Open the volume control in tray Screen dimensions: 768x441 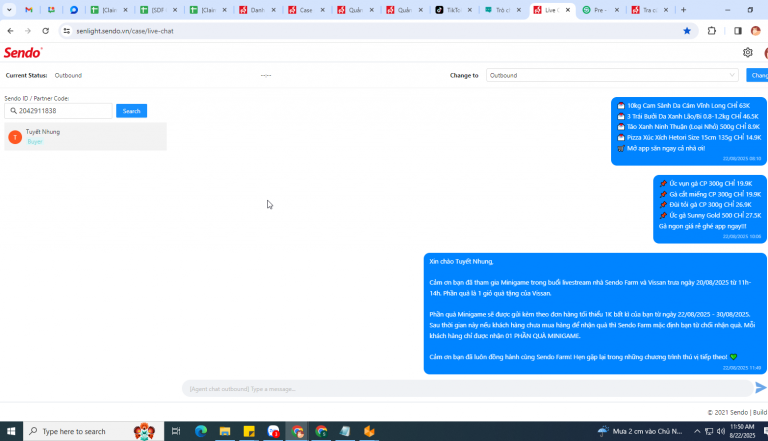(x=720, y=431)
